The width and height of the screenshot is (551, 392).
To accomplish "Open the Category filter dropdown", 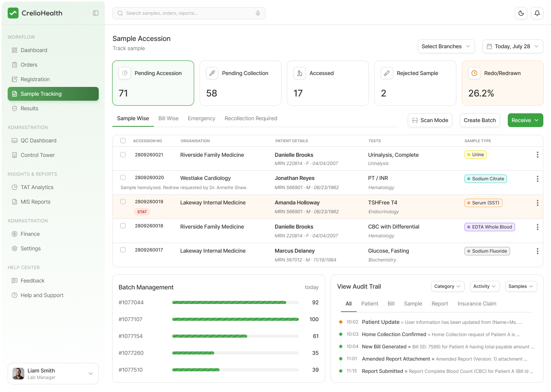I will tap(448, 286).
